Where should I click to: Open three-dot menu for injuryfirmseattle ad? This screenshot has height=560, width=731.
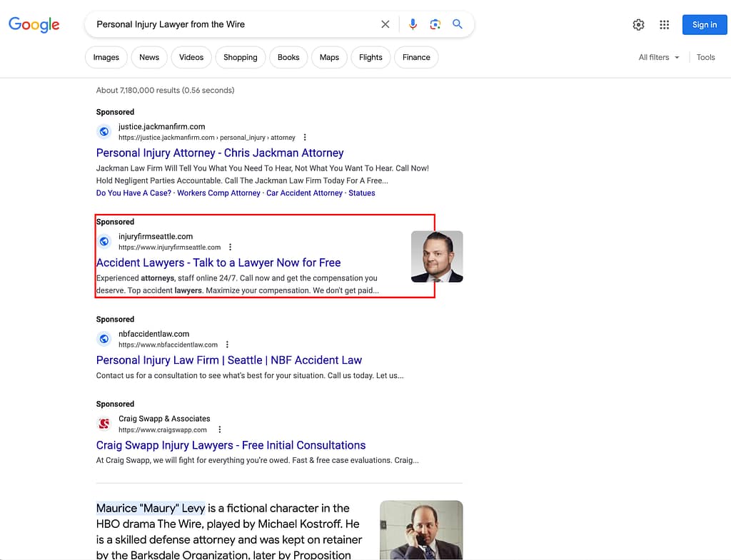pyautogui.click(x=230, y=248)
